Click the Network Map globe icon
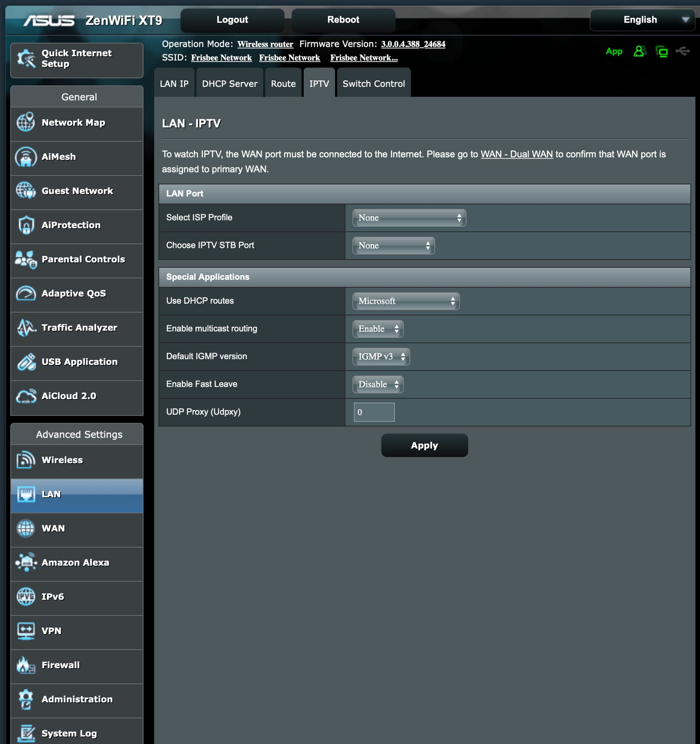The image size is (700, 744). tap(26, 122)
